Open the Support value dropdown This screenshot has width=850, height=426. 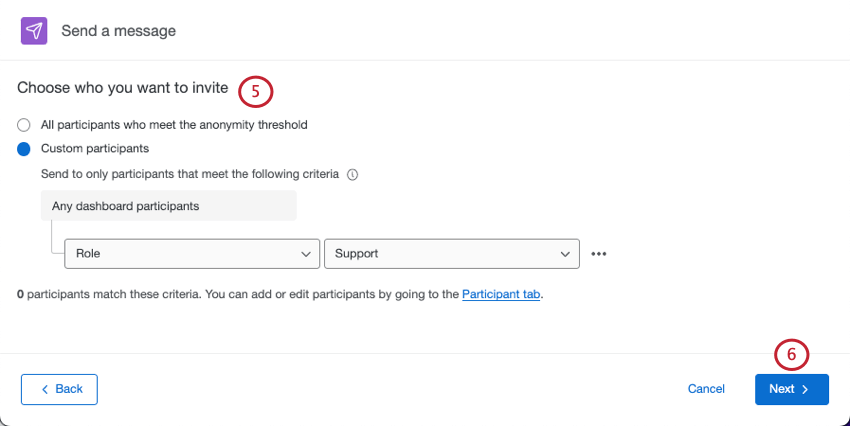451,254
